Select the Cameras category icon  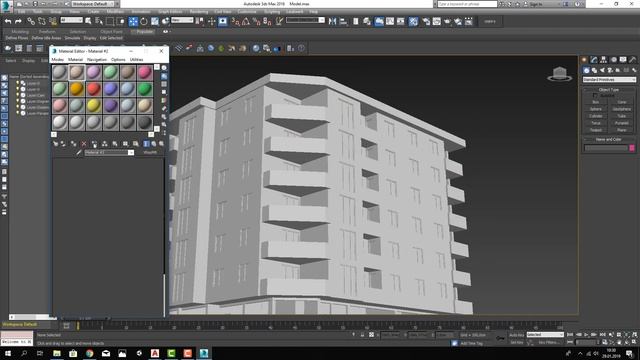[610, 70]
